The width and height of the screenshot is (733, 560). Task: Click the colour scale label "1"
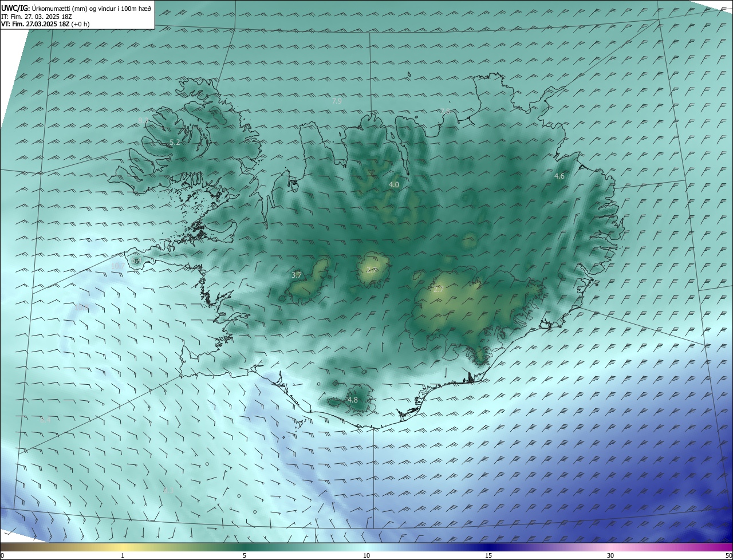pos(123,555)
